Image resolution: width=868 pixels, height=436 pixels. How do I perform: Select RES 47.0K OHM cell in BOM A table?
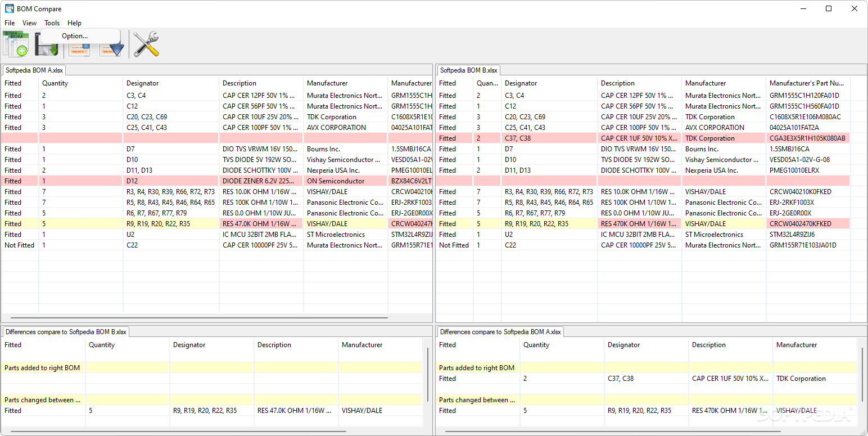point(261,224)
